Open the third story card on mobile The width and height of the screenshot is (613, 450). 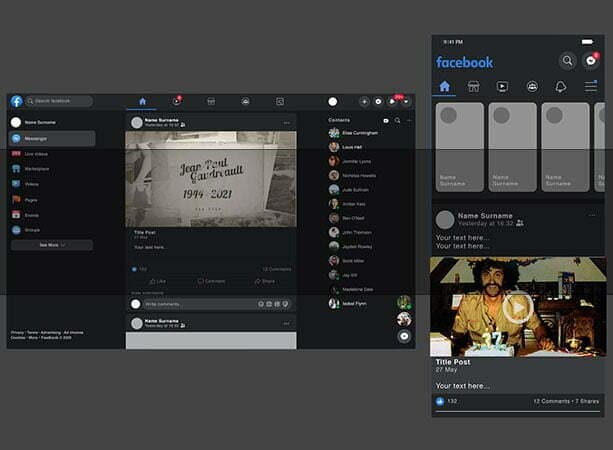point(565,147)
